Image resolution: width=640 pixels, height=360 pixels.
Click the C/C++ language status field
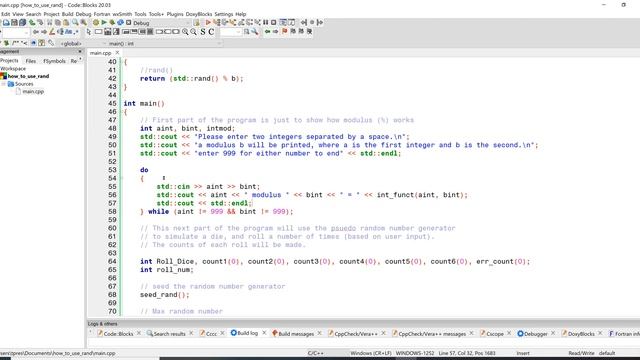(x=316, y=353)
